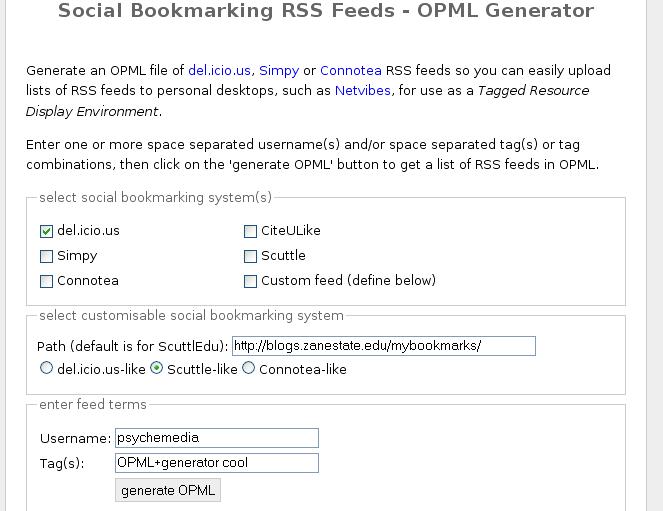The height and width of the screenshot is (511, 663).
Task: Uncheck the del.icio.us checkbox
Action: [46, 231]
